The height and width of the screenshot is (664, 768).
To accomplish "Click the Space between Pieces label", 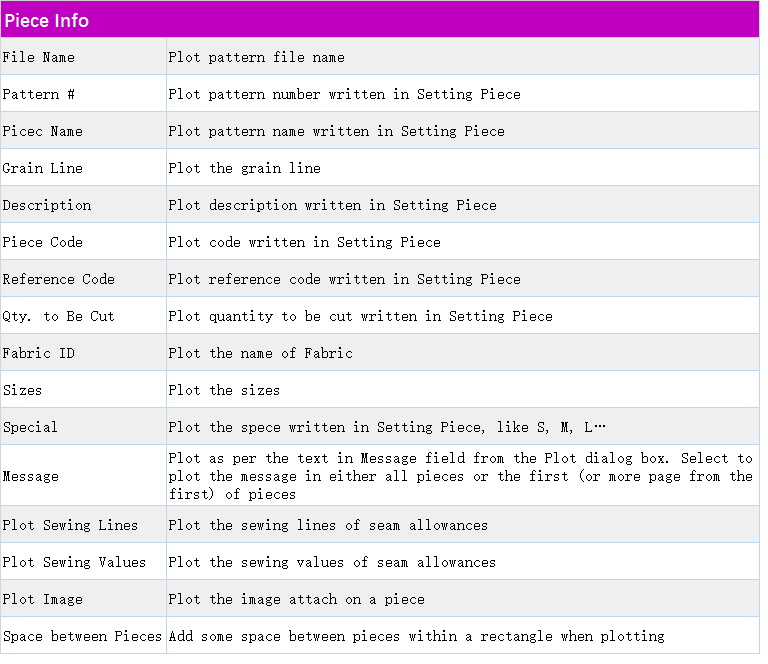I will point(83,636).
